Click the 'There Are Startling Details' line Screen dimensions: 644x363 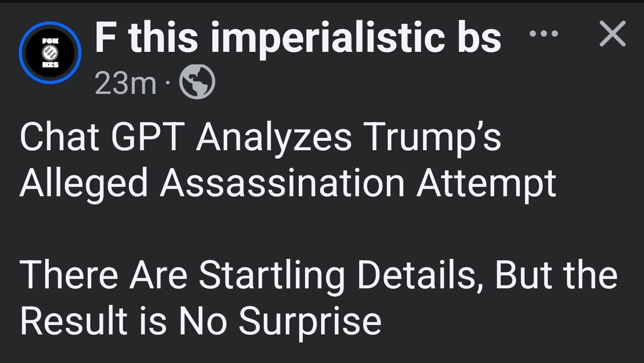point(319,274)
